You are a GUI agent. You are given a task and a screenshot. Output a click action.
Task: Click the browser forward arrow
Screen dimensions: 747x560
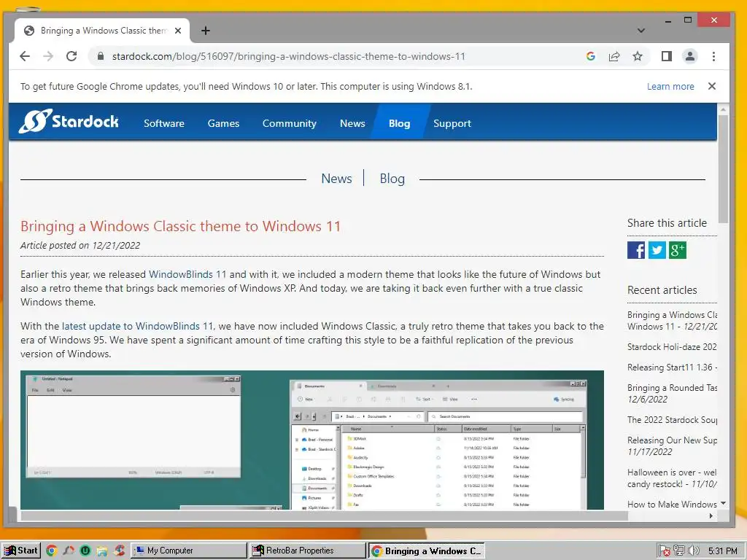click(x=48, y=56)
